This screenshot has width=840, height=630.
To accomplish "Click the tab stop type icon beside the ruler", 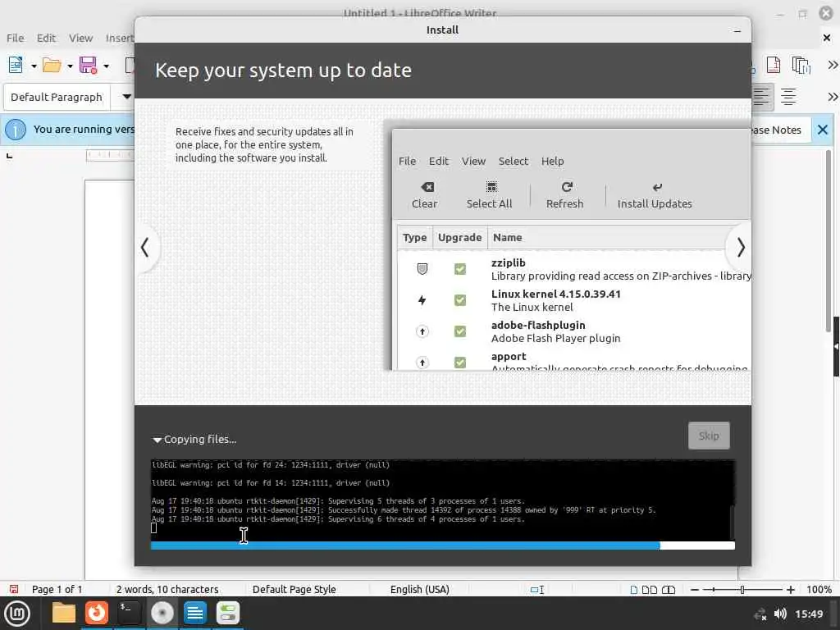I will pos(9,156).
